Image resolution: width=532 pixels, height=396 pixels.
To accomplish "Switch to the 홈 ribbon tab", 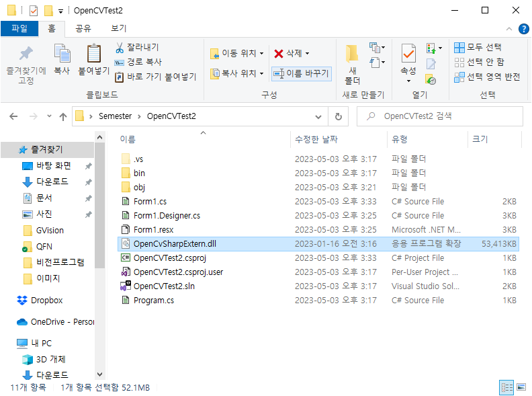I will tap(52, 28).
